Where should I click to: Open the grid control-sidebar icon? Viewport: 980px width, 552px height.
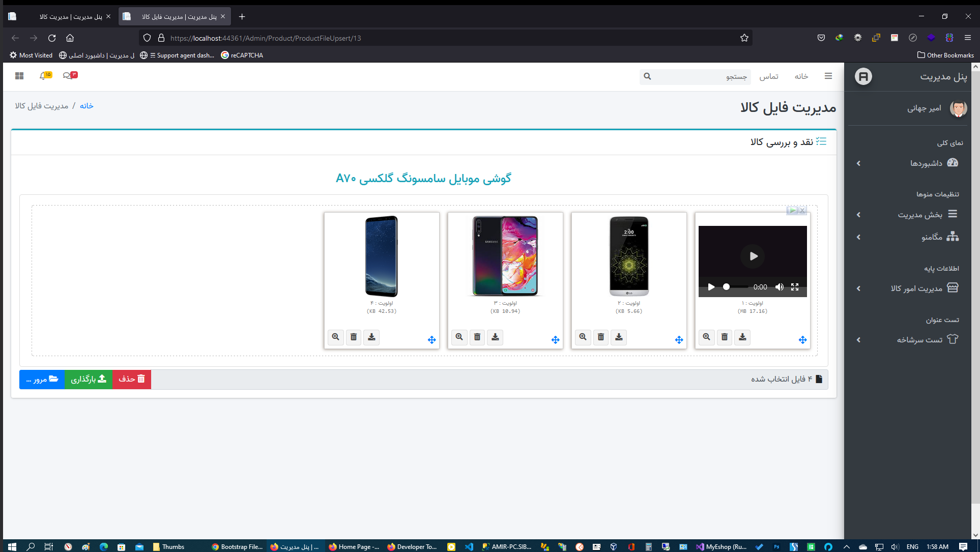19,76
